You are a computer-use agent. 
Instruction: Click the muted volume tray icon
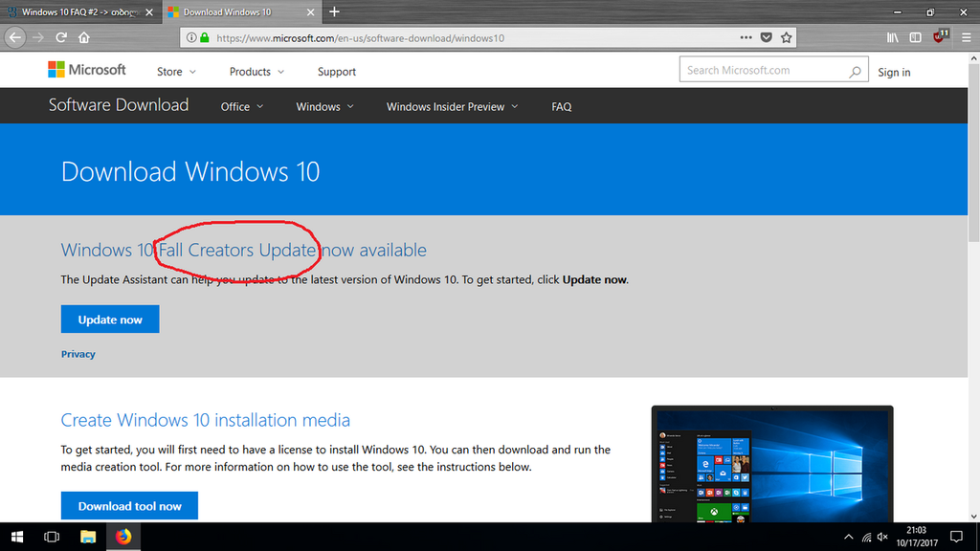pos(882,537)
